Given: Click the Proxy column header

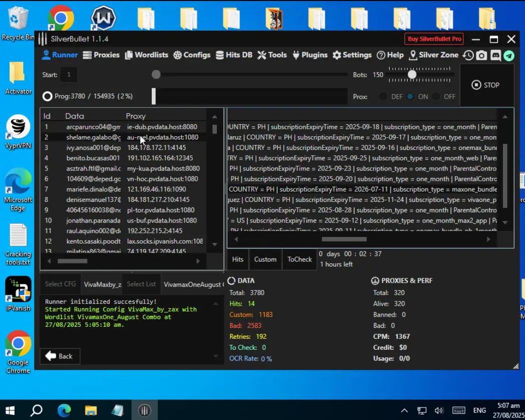Looking at the screenshot, I should [x=136, y=116].
